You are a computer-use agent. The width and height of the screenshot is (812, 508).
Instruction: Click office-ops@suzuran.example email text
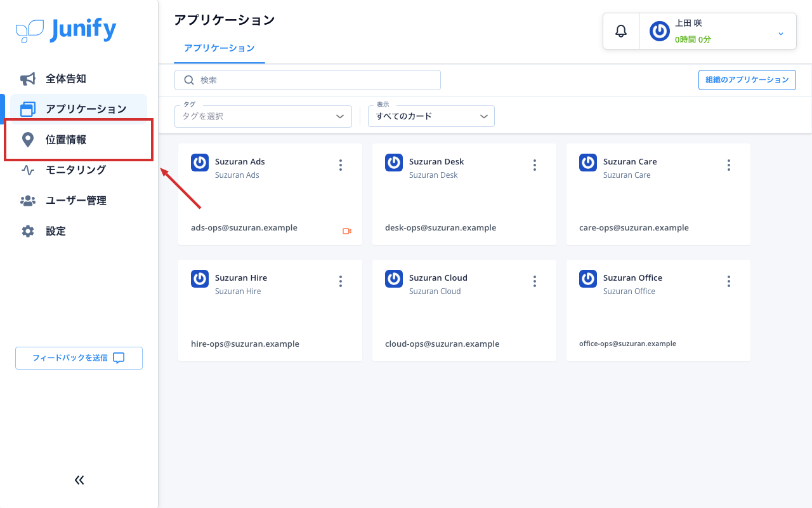click(x=627, y=344)
